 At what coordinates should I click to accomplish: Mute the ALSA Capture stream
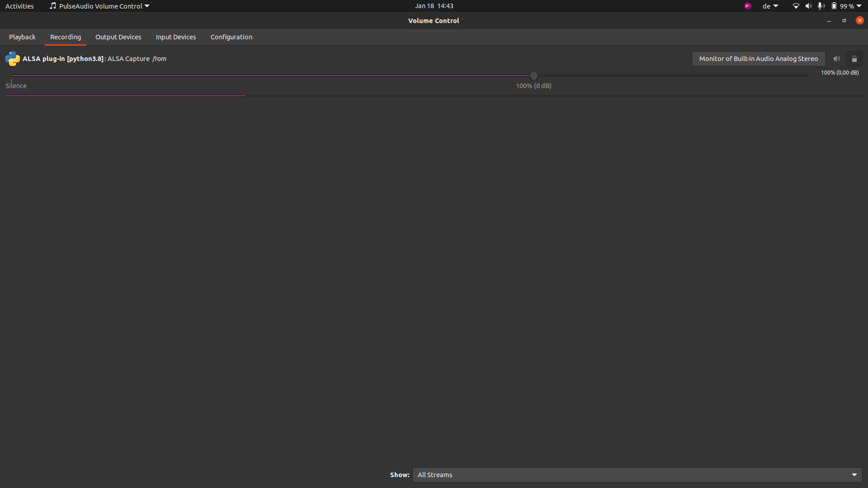click(x=837, y=59)
